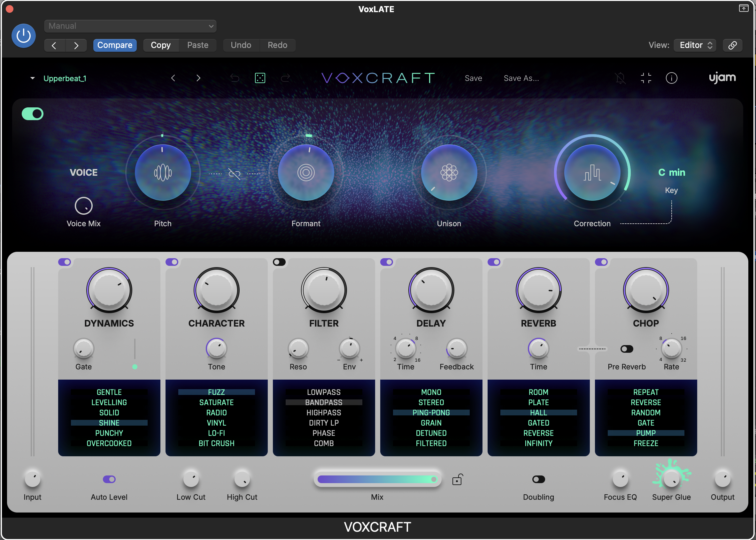
Task: Click the Compare button
Action: tap(115, 45)
